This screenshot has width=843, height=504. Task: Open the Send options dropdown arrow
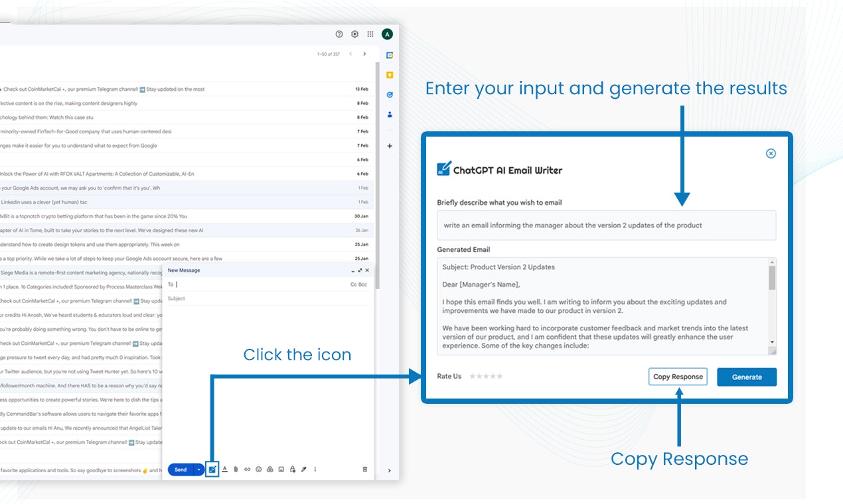(198, 470)
